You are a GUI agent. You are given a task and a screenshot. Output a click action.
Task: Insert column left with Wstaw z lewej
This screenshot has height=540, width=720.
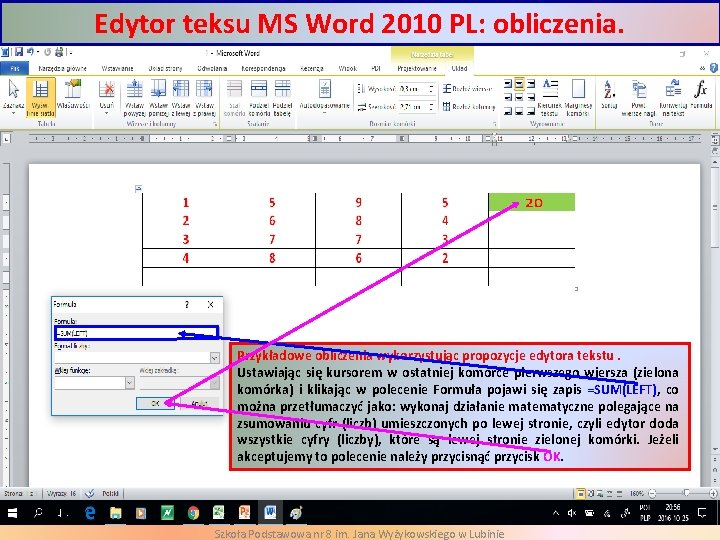(181, 97)
